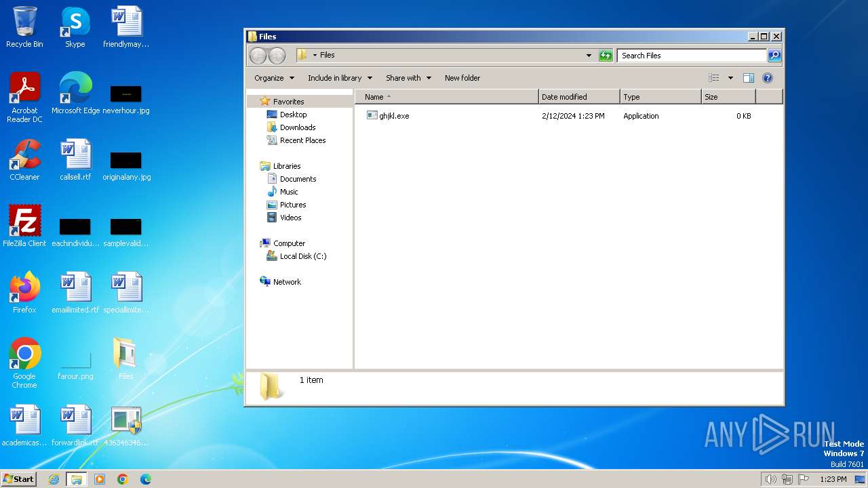Select Desktop in navigation pane
The image size is (868, 488).
293,115
